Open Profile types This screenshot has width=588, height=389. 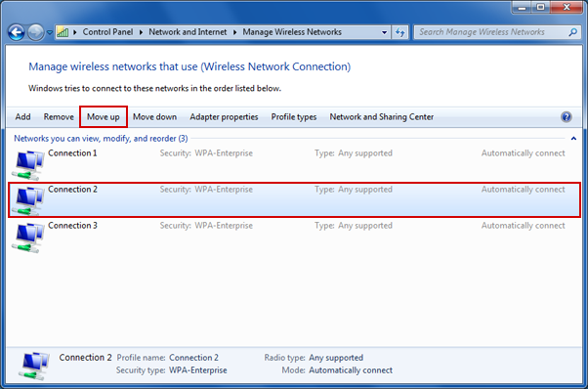pos(294,117)
